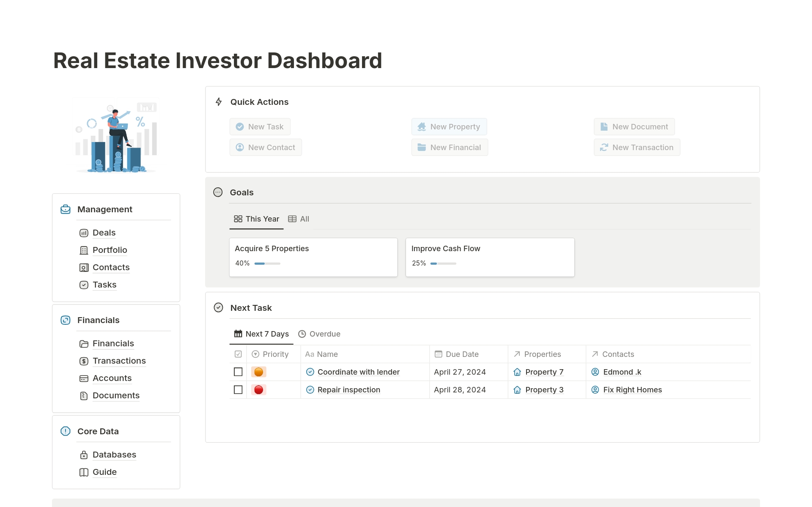Check the Coordinate with lender task checkbox
This screenshot has width=812, height=507.
pyautogui.click(x=238, y=372)
